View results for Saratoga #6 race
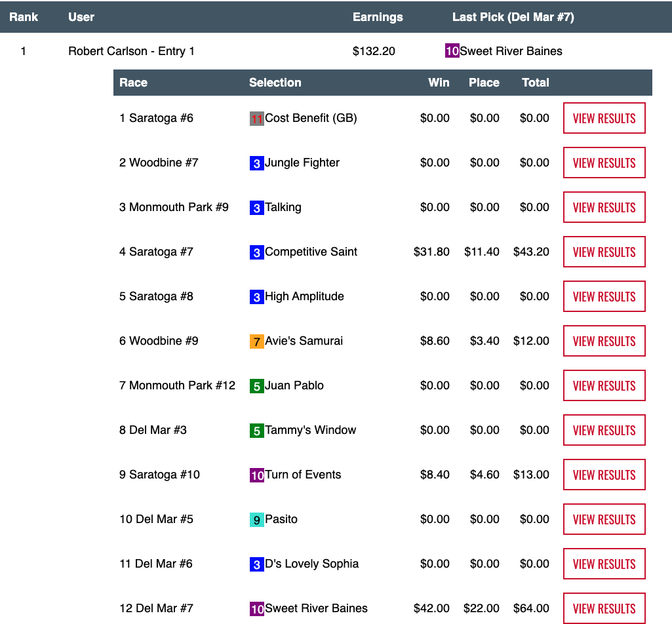 [x=604, y=119]
